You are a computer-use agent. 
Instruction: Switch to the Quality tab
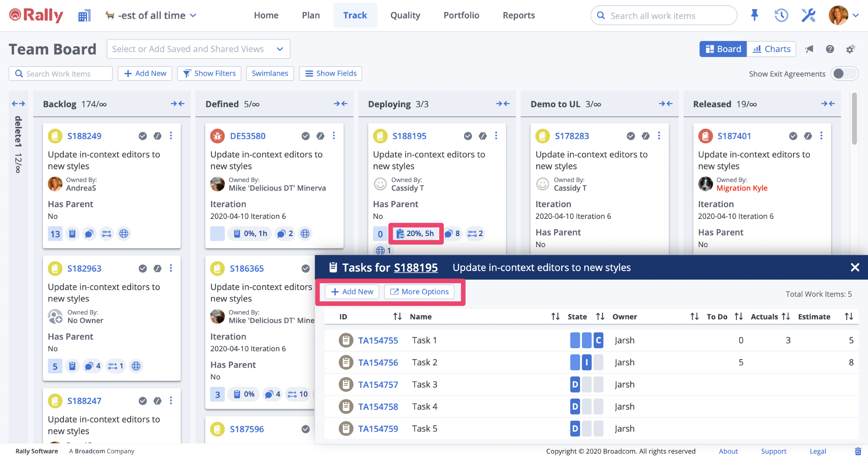(405, 15)
